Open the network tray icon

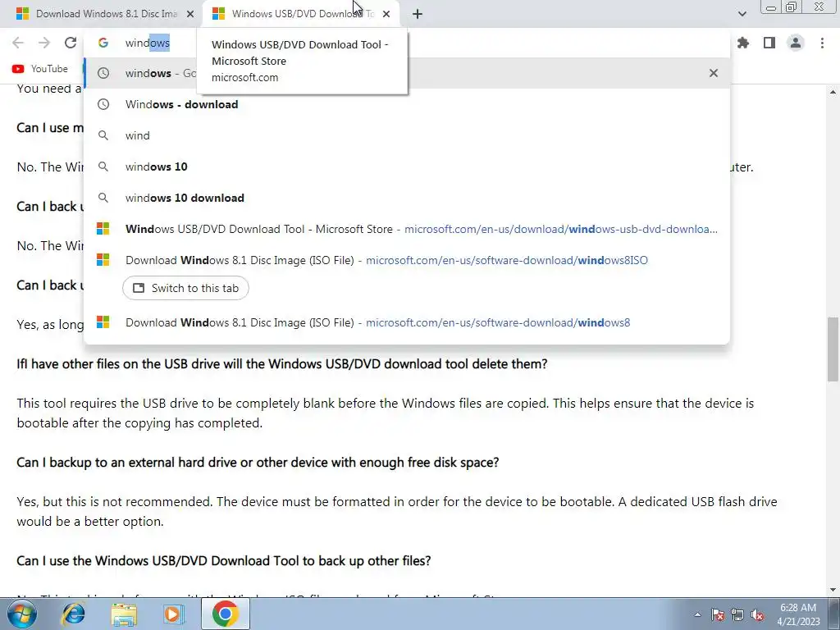point(737,614)
